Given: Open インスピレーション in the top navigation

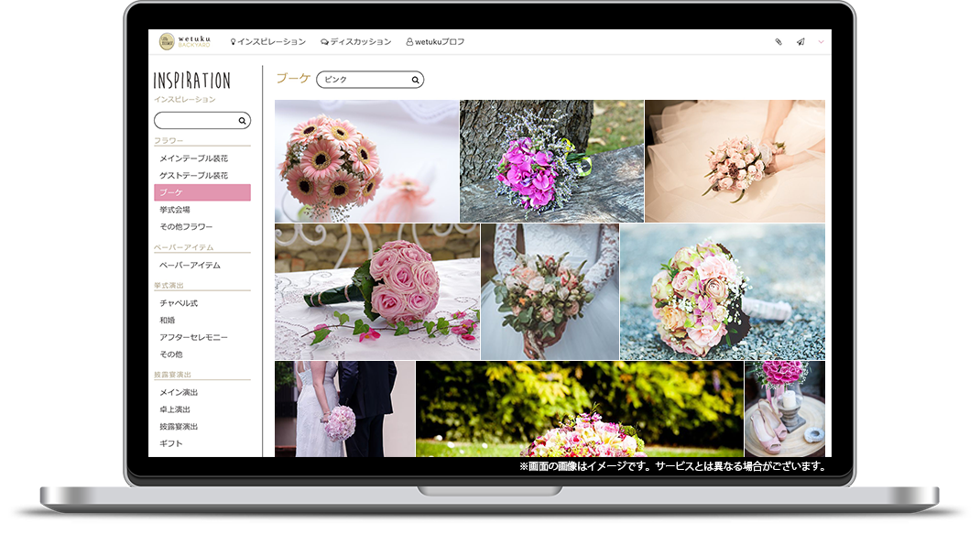Looking at the screenshot, I should 268,42.
